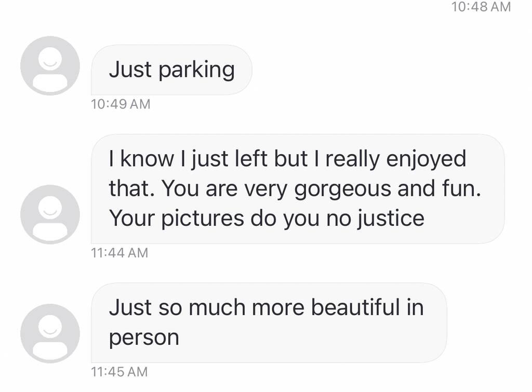Image resolution: width=532 pixels, height=392 pixels.
Task: Click the word "beautiful" in last message
Action: click(353, 307)
